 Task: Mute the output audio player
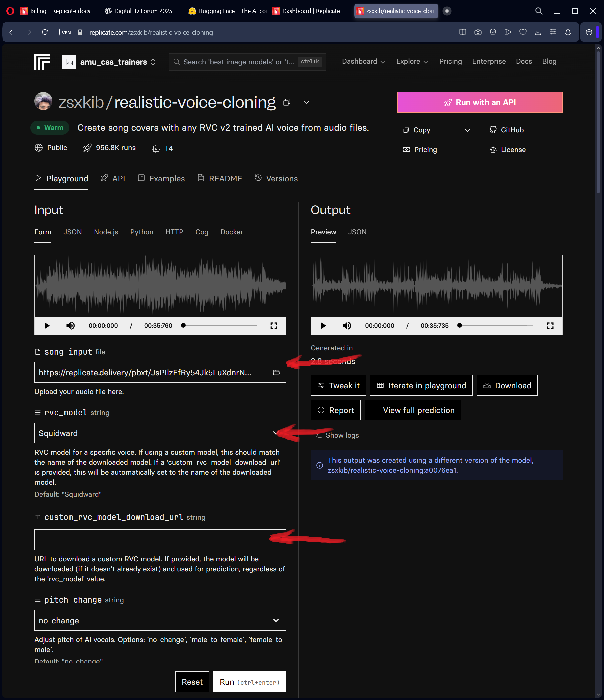[347, 325]
